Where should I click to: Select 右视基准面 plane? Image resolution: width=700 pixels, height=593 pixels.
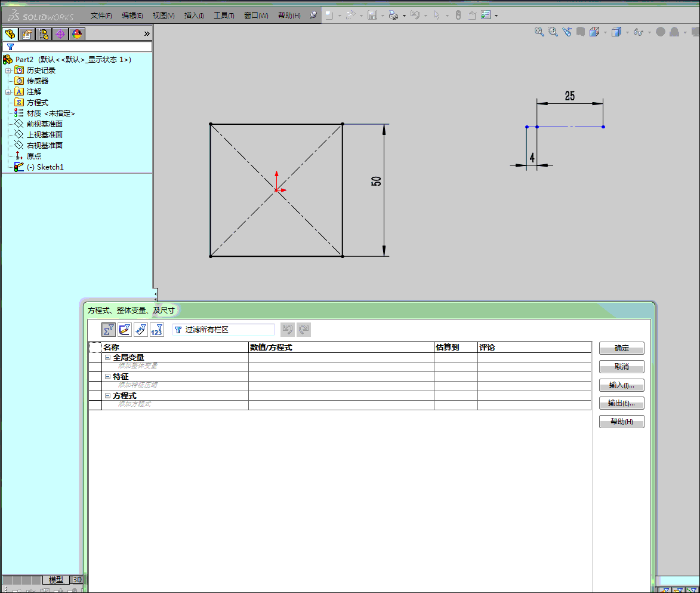click(38, 145)
